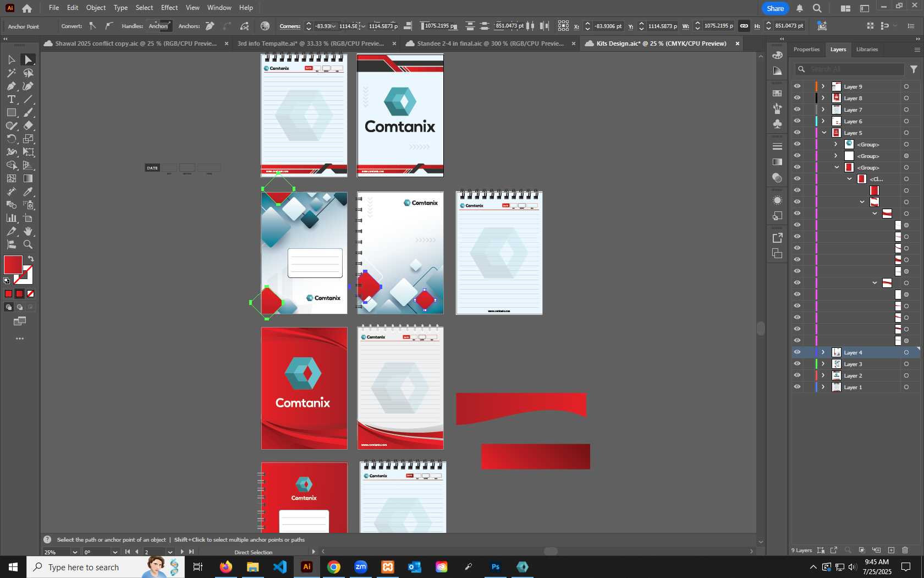Image resolution: width=924 pixels, height=578 pixels.
Task: Select the Rotate tool
Action: click(x=11, y=139)
